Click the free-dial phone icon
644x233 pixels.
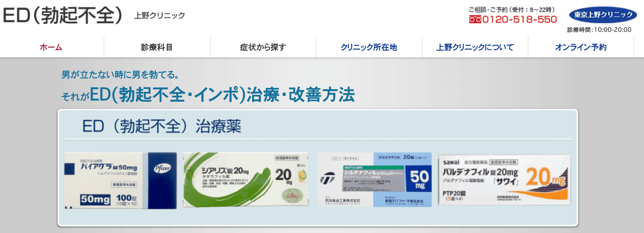pyautogui.click(x=475, y=19)
